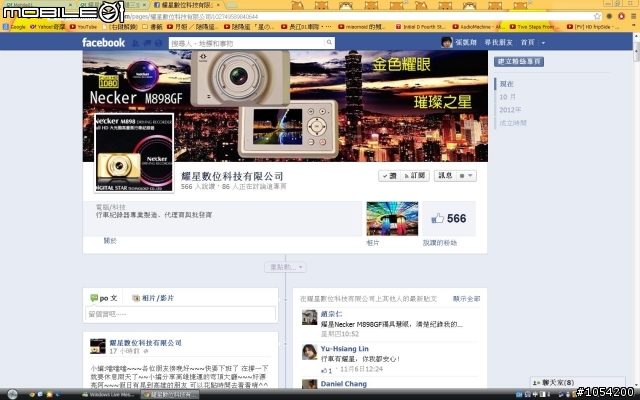Click the page avatar beside the 17 小時前 post

[x=98, y=346]
